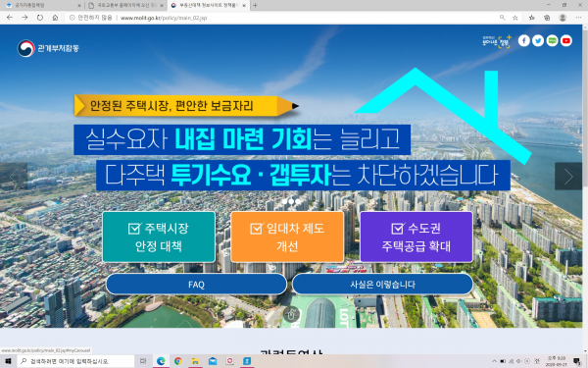The image size is (588, 368).
Task: Open File Explorer from the taskbar
Action: pyautogui.click(x=195, y=361)
